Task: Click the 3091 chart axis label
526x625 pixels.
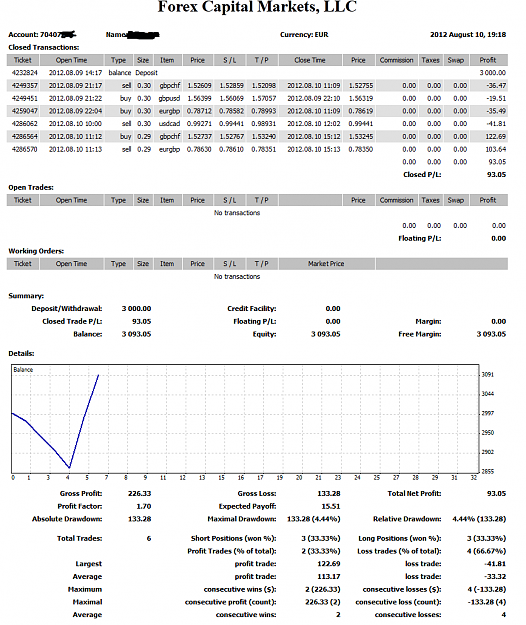Action: coord(488,375)
